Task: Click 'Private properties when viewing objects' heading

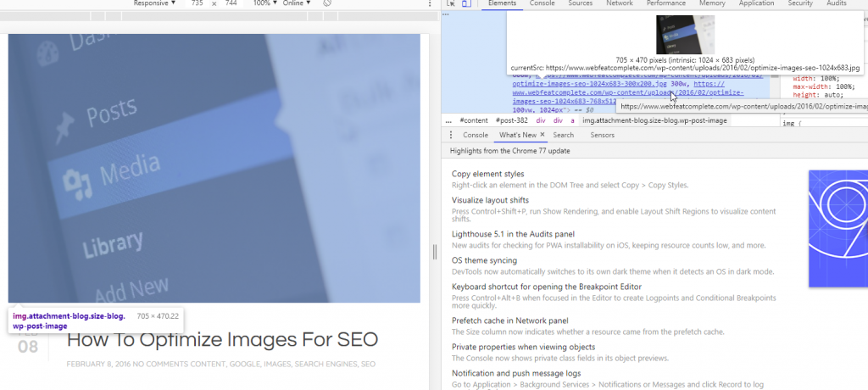Action: pos(523,347)
